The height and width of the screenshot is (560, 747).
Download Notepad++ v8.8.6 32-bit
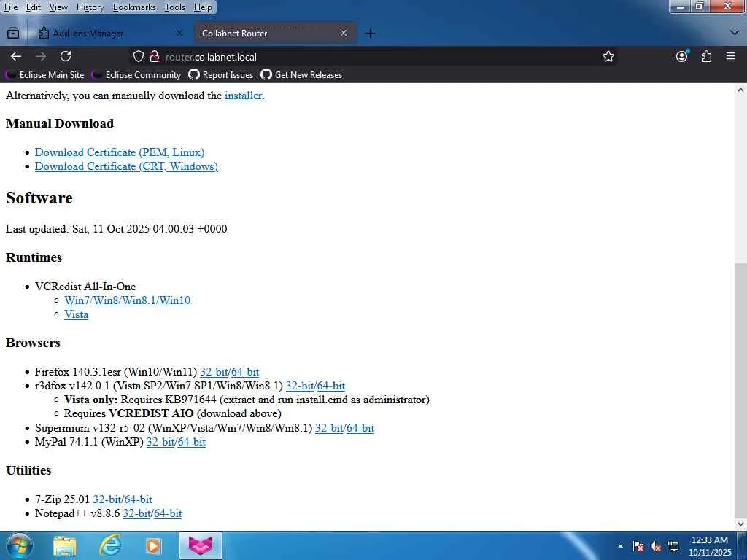click(x=136, y=513)
